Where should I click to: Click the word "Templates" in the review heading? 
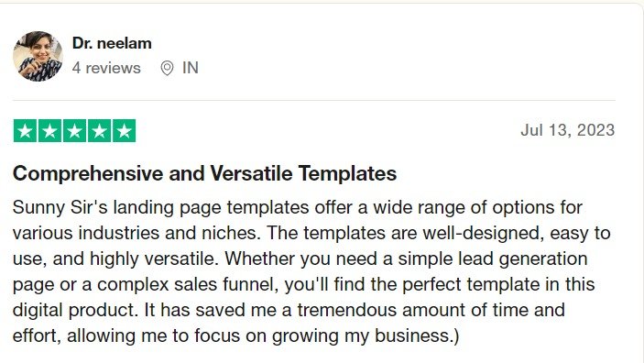tap(347, 173)
